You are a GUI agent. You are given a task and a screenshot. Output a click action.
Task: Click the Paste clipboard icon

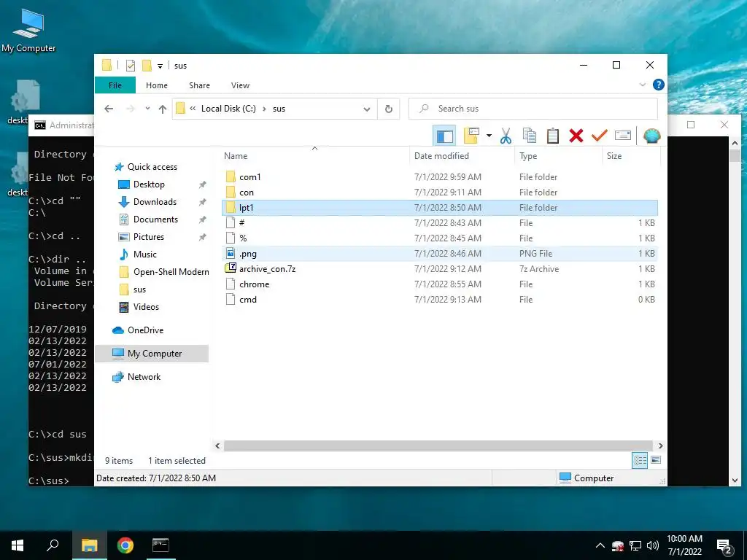(x=553, y=136)
